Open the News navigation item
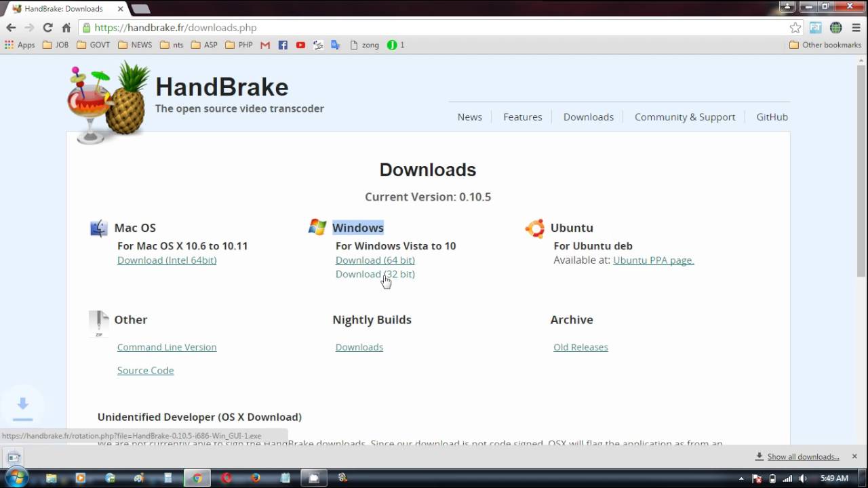868x488 pixels. pyautogui.click(x=469, y=117)
